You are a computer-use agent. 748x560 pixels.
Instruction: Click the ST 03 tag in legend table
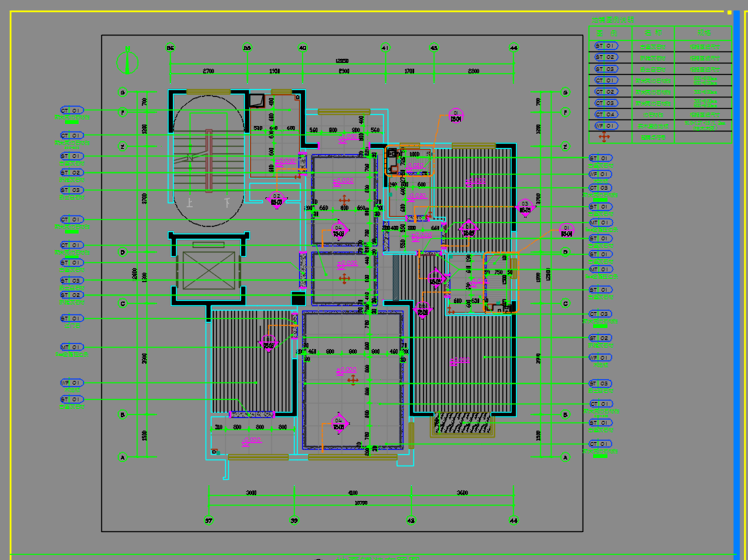[606, 69]
